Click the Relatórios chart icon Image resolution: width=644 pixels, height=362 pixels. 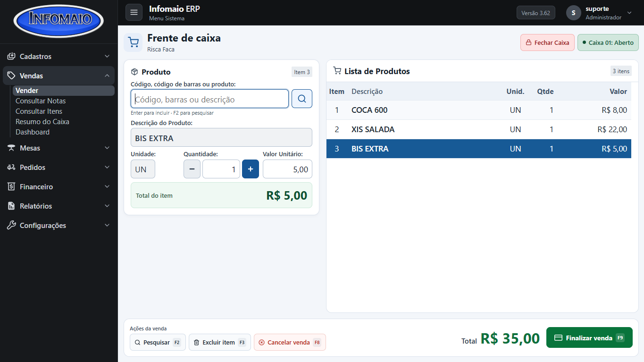(x=11, y=206)
